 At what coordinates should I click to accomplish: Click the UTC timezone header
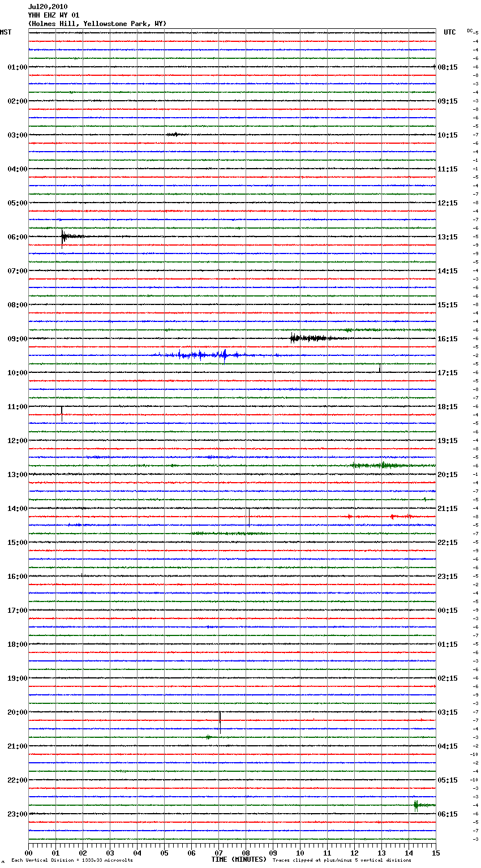(450, 32)
